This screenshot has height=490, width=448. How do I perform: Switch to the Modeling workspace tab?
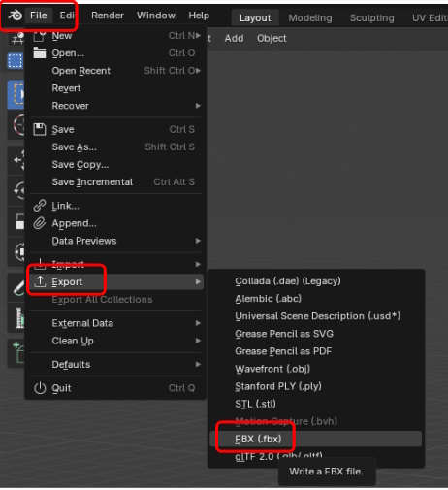click(310, 17)
